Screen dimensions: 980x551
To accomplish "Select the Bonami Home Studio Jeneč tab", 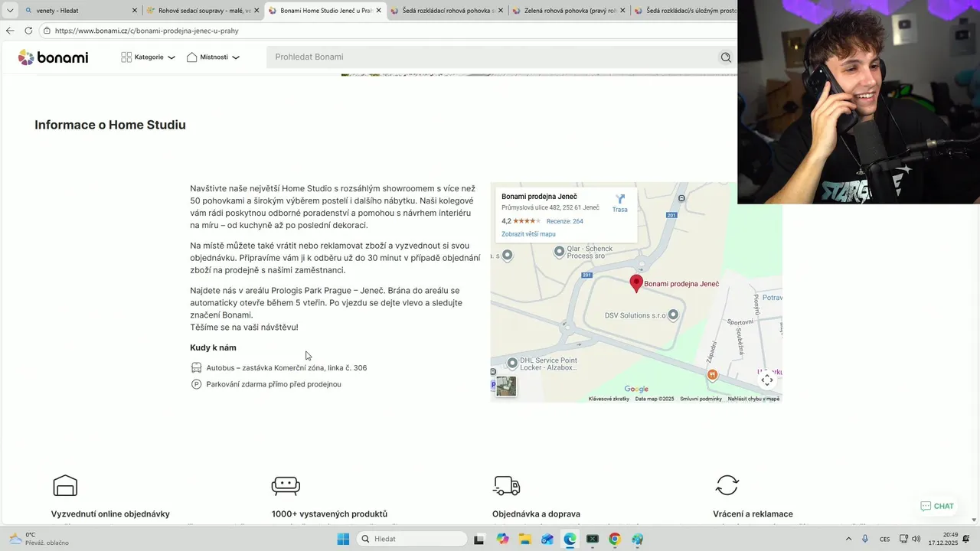I will pos(325,11).
